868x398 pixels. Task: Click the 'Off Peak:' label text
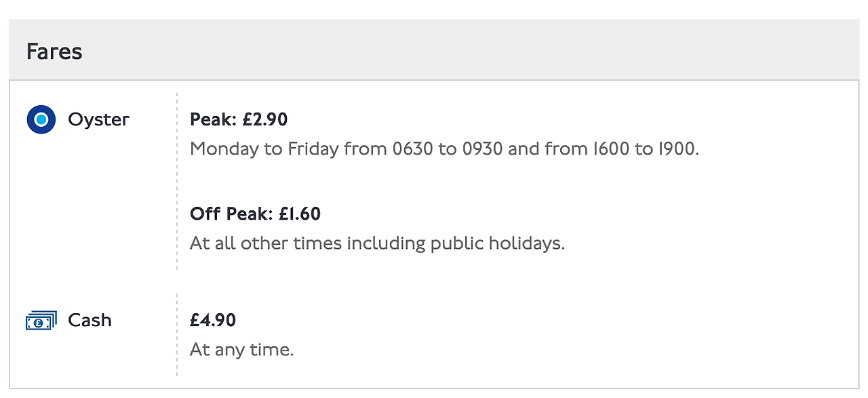(231, 214)
